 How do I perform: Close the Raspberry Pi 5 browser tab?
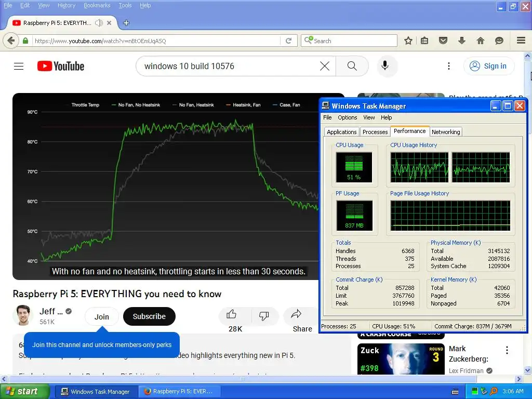(109, 23)
